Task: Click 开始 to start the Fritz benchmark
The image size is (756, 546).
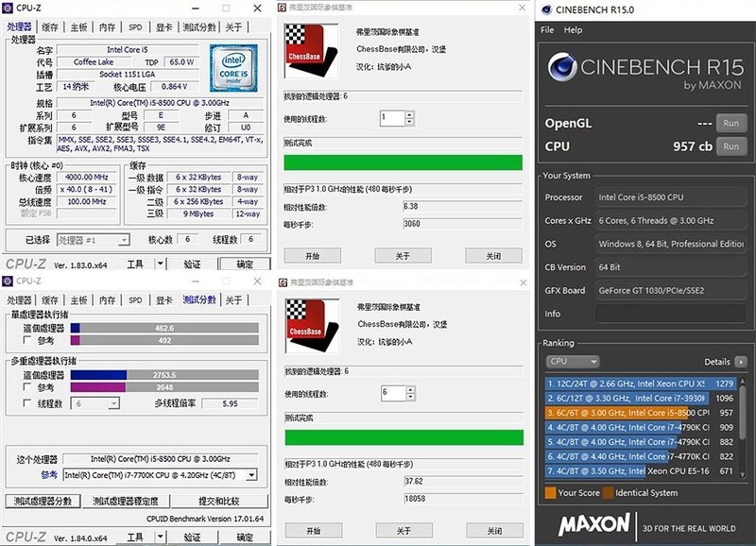Action: 313,255
